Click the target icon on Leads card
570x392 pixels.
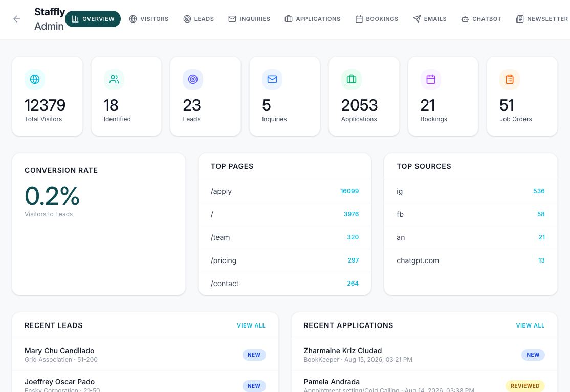193,79
